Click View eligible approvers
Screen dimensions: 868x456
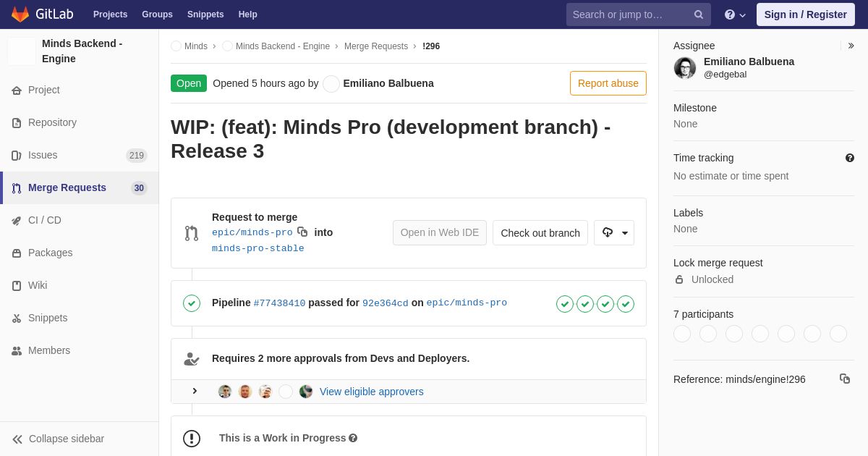[x=372, y=392]
